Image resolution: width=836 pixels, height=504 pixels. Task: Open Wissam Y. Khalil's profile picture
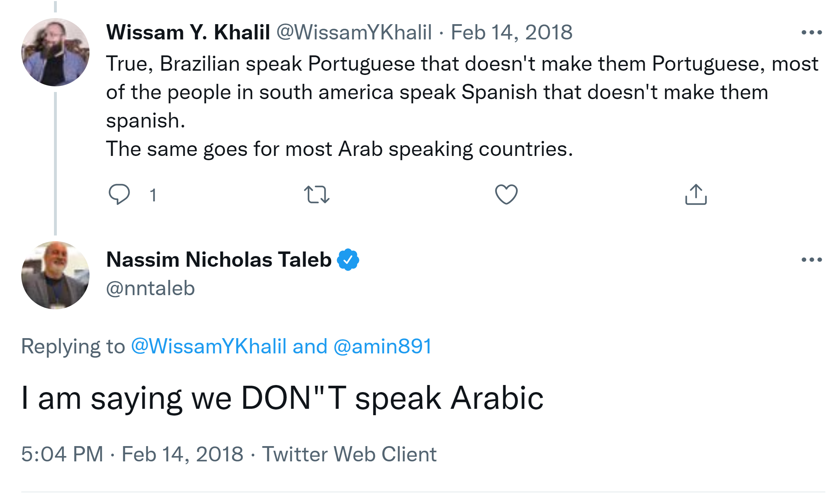55,52
